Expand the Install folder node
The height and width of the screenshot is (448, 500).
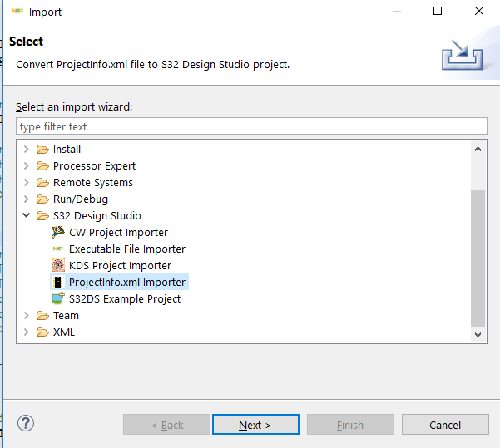point(27,150)
